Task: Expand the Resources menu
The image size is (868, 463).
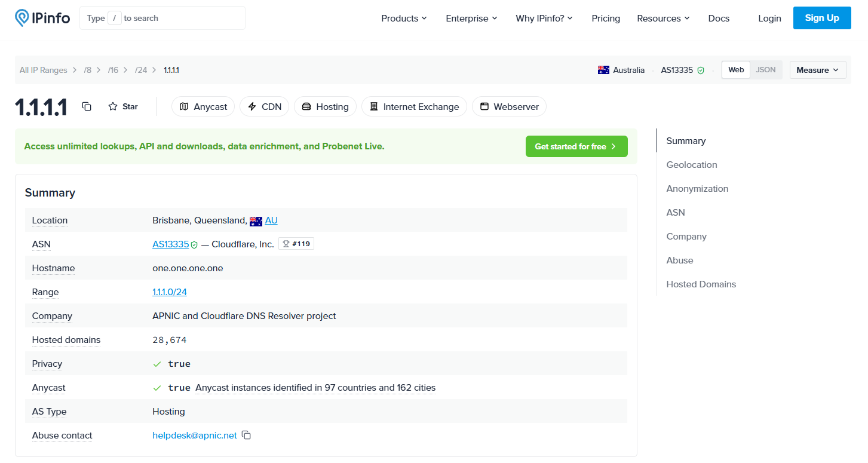Action: coord(664,18)
